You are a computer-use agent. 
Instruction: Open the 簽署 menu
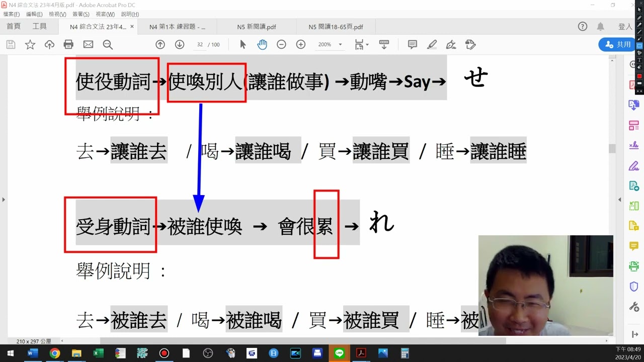(80, 14)
